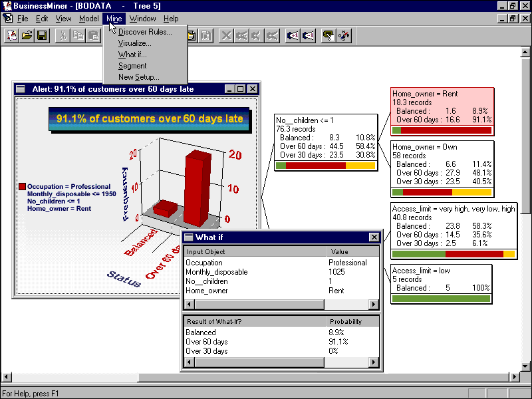Click the left arrow of results list scrollbar

190,362
